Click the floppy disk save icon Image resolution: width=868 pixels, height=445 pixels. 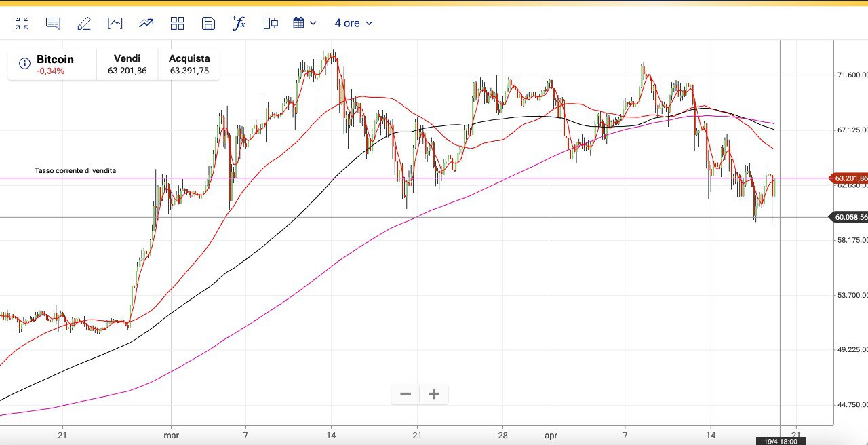[208, 24]
